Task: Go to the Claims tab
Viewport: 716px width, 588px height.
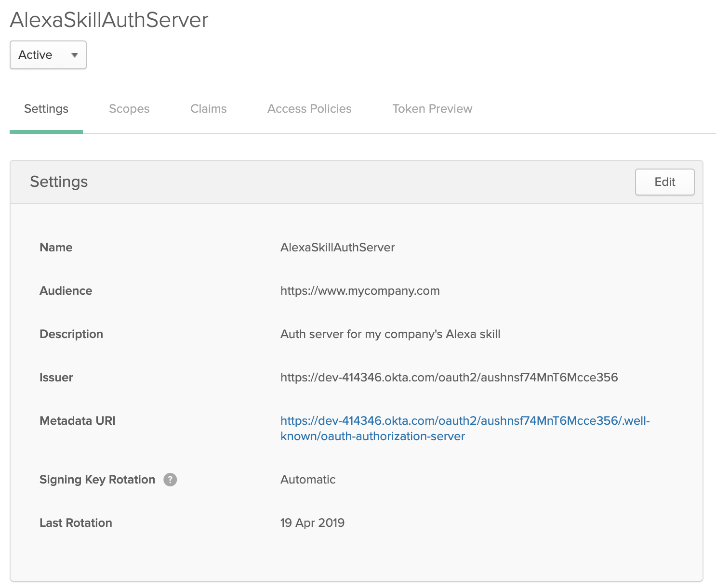Action: pos(208,109)
